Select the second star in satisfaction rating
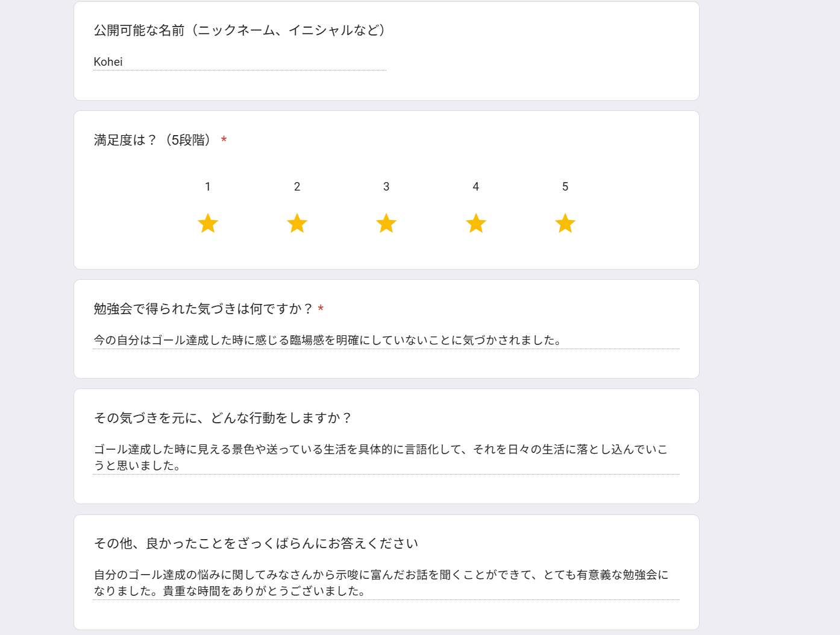Screen dimensions: 840x635 [x=297, y=224]
